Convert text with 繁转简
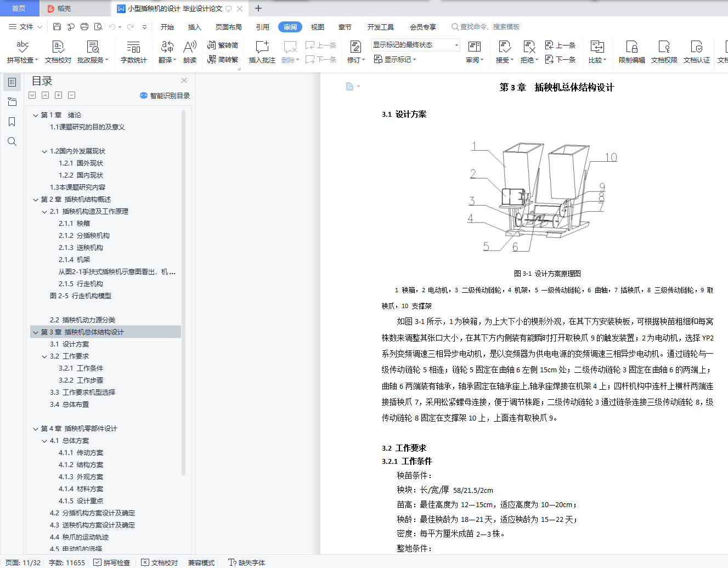Screen dimensions: 728x568 point(223,45)
